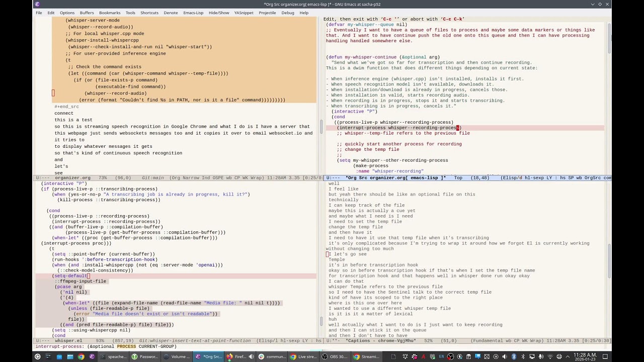Viewport: 644px width, 362px height.
Task: Click the blue Bluetooth tray icon
Action: [x=514, y=356]
